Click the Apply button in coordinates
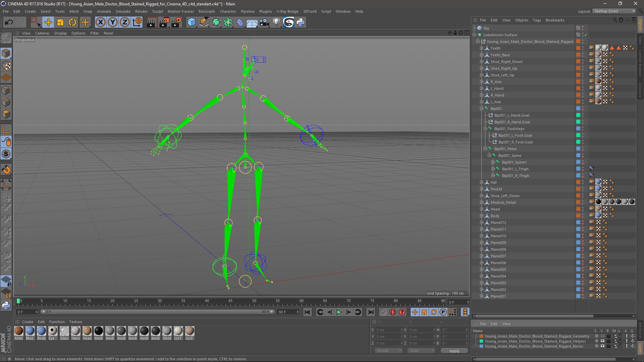Image resolution: width=644 pixels, height=362 pixels. 454,351
